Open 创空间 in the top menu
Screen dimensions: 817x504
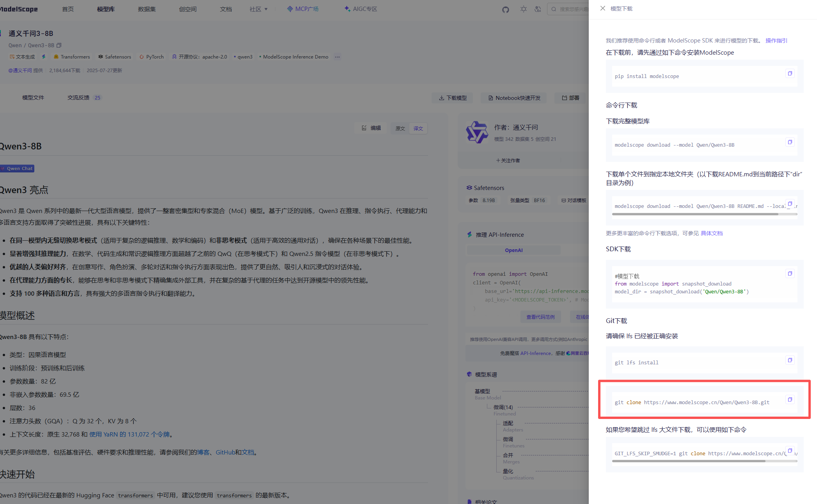[188, 9]
